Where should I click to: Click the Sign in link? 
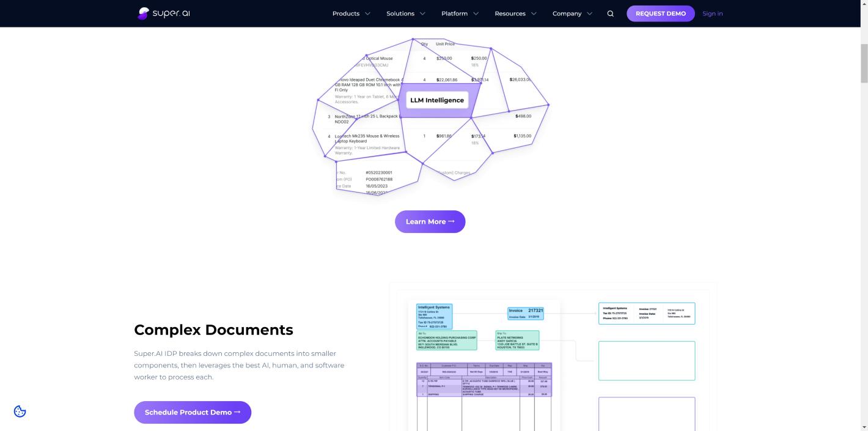click(713, 13)
